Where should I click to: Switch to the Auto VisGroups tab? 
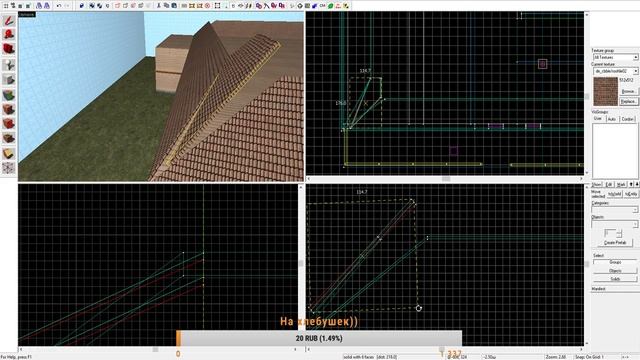pos(611,119)
